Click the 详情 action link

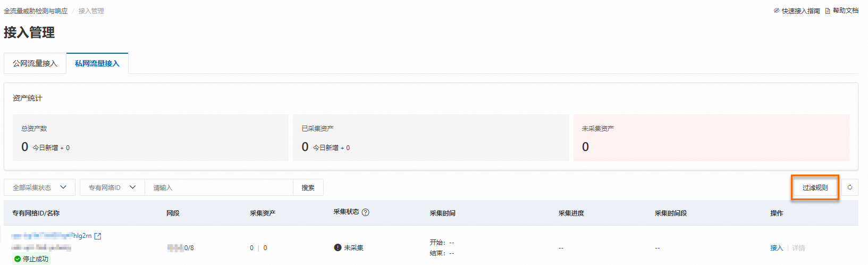[798, 248]
